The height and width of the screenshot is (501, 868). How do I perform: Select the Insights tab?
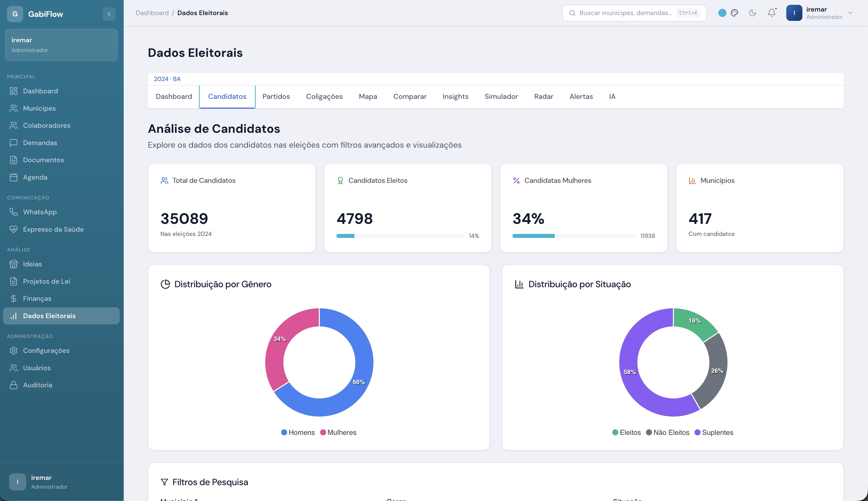point(456,97)
